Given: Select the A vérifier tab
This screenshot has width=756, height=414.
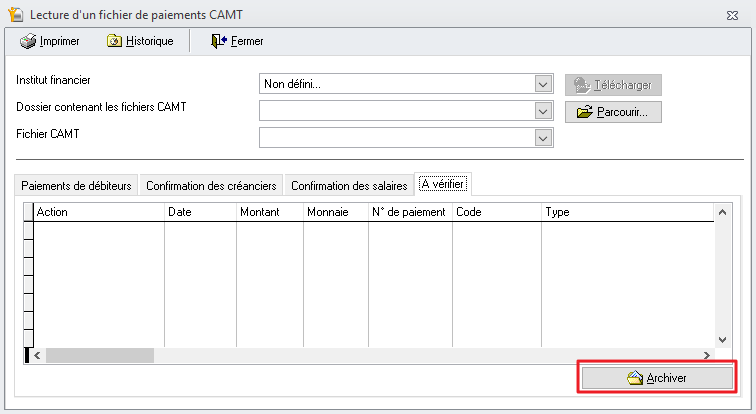Looking at the screenshot, I should coord(443,185).
